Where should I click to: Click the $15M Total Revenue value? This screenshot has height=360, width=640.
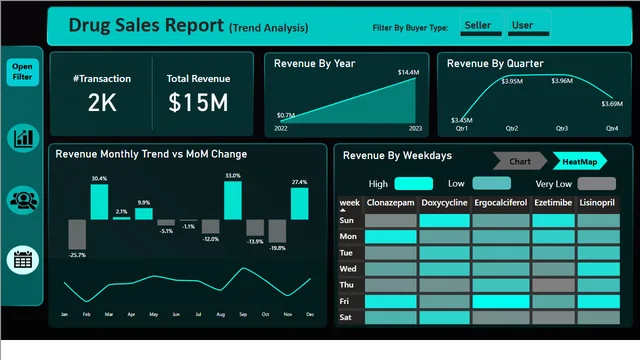click(198, 102)
